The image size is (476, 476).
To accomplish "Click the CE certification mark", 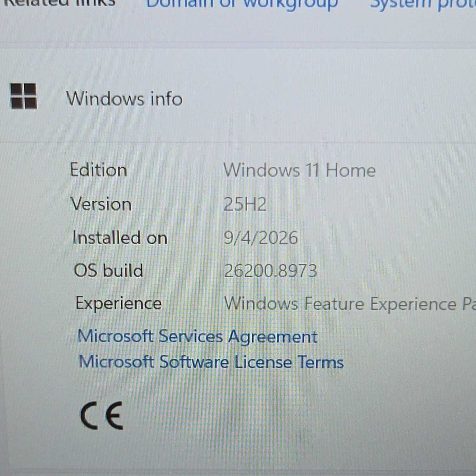I will point(102,415).
